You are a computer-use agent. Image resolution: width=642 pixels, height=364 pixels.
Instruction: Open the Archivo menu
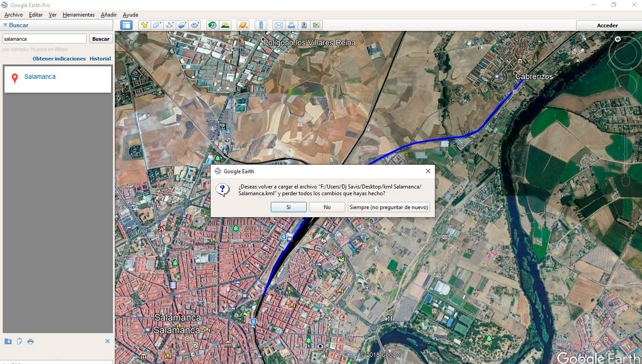(13, 15)
